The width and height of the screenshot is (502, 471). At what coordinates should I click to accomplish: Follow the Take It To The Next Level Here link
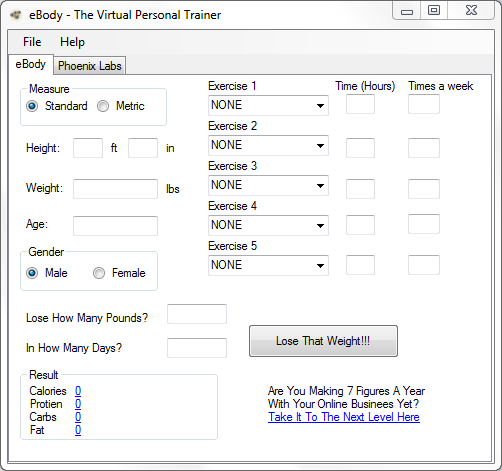344,417
